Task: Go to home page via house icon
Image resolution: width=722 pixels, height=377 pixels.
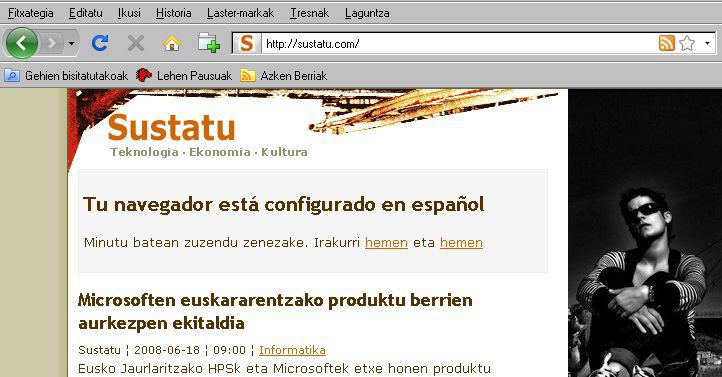Action: [172, 44]
